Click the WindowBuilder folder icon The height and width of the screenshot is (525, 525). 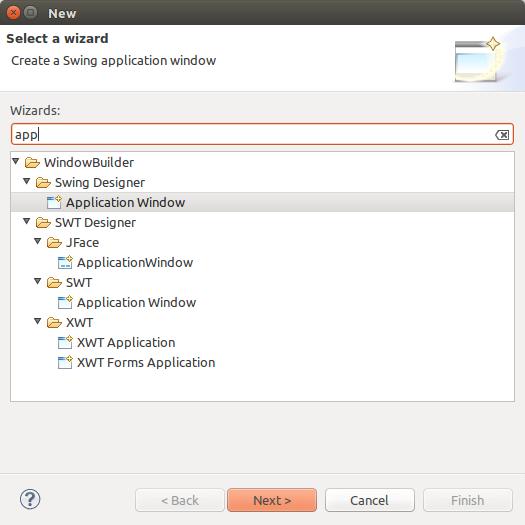(x=32, y=163)
